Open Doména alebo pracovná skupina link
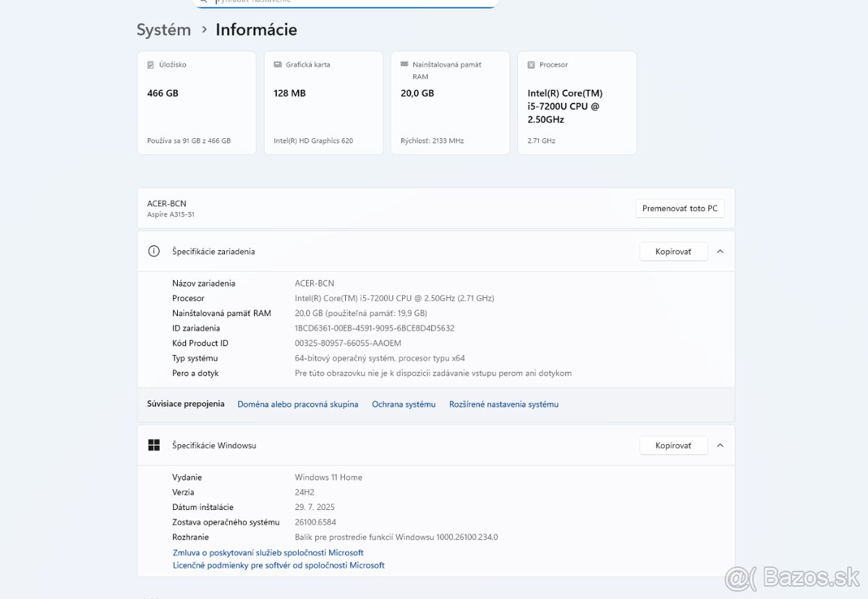Viewport: 868px width, 599px height. [298, 404]
